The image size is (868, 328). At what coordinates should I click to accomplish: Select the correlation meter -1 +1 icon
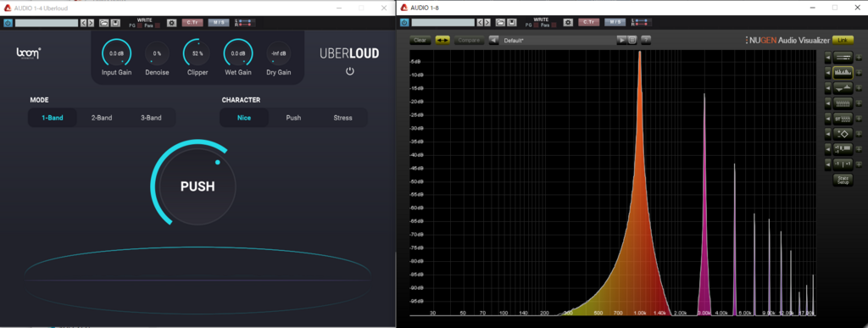pos(843,164)
